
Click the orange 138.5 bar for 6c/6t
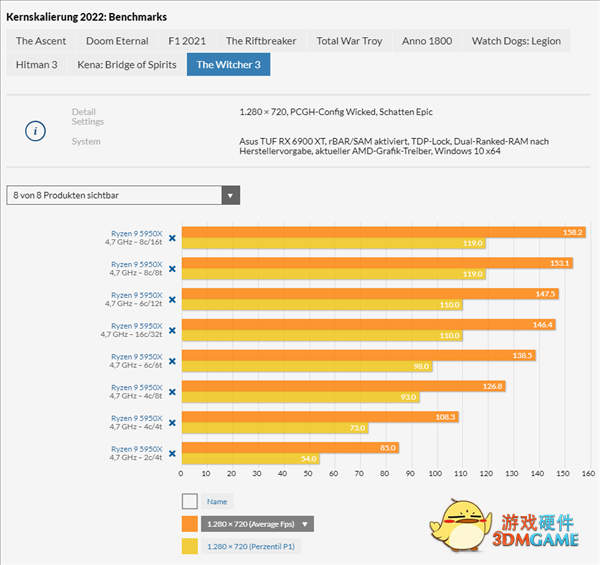point(359,355)
